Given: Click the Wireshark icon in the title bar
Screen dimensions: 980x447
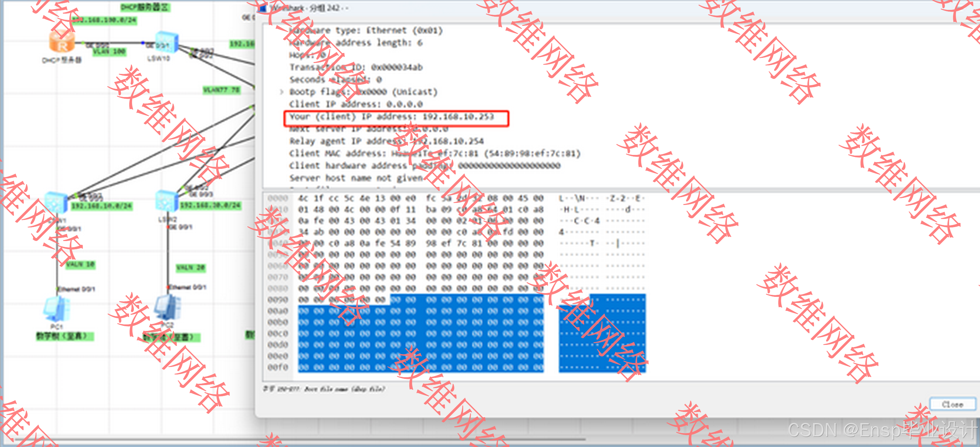Looking at the screenshot, I should [262, 7].
